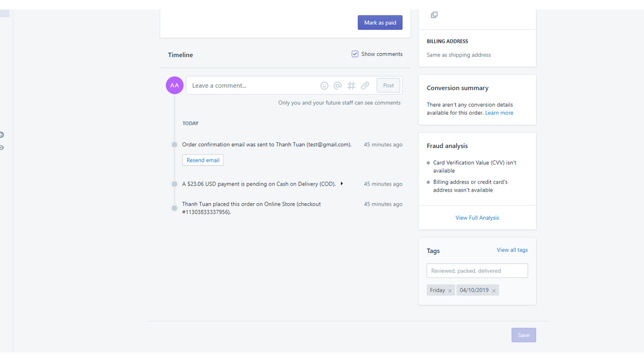This screenshot has height=362, width=644.
Task: Attach a file to the comment
Action: tap(365, 85)
